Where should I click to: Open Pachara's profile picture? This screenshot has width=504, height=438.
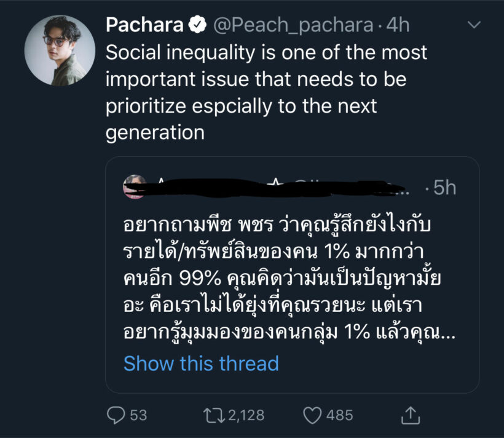pos(60,50)
